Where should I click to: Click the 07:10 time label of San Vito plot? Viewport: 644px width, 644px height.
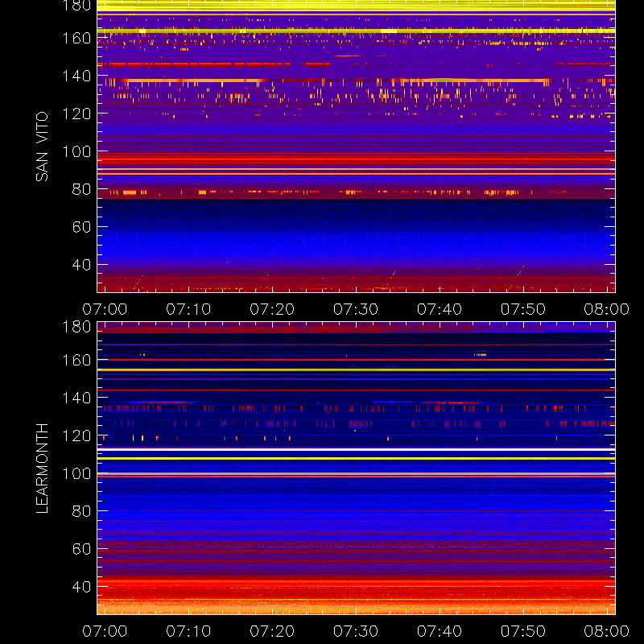188,309
